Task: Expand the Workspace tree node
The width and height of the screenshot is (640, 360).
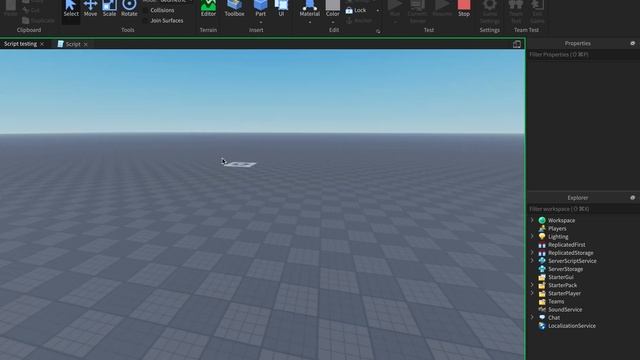Action: [x=532, y=220]
